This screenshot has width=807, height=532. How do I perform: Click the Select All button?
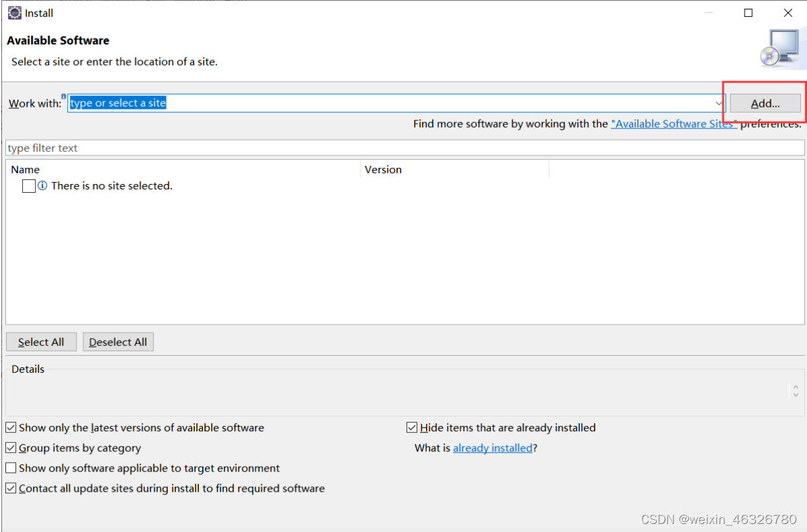[x=41, y=341]
